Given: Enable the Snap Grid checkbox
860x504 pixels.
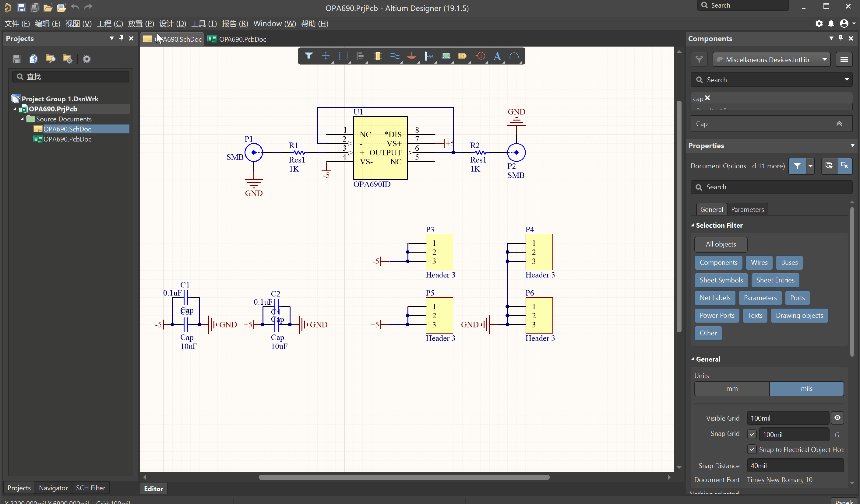Looking at the screenshot, I should 752,434.
